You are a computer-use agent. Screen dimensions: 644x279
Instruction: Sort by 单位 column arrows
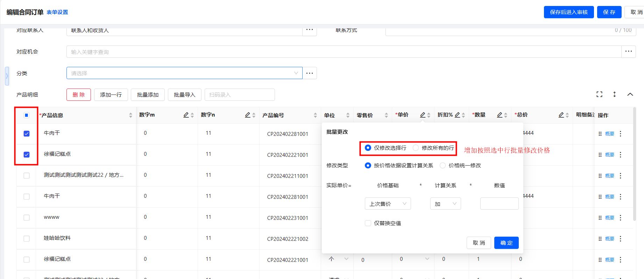coord(348,115)
